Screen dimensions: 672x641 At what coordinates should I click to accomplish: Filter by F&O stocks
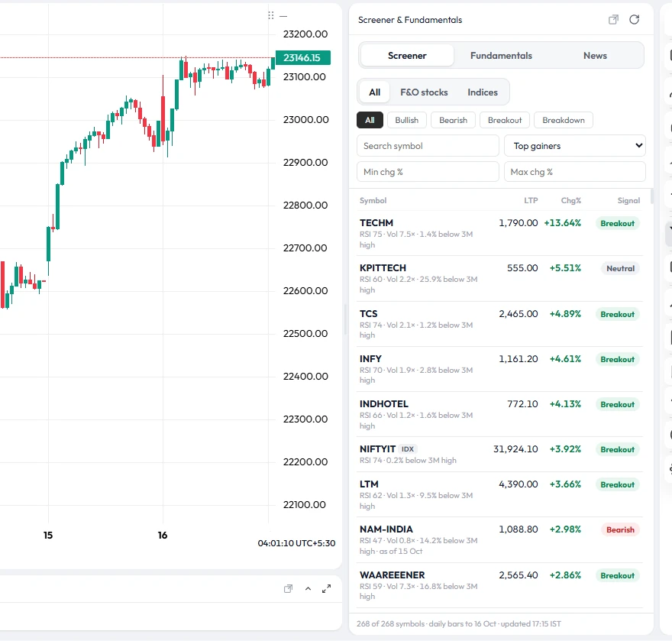point(424,92)
